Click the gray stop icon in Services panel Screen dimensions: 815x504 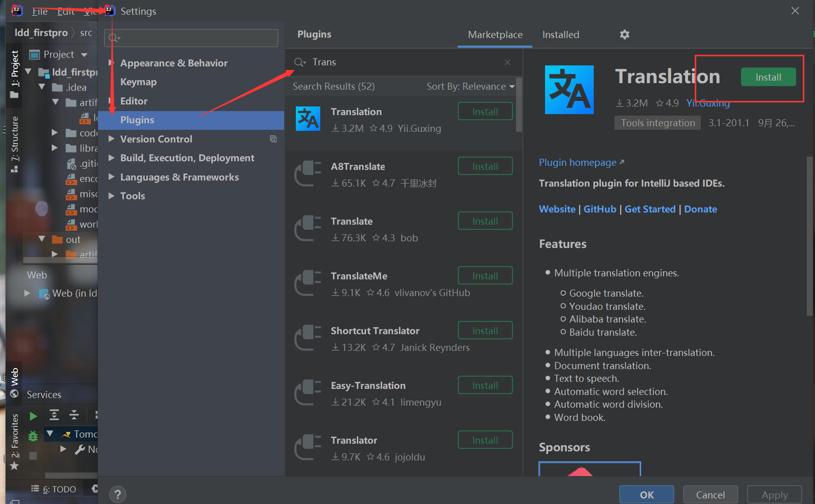[33, 455]
